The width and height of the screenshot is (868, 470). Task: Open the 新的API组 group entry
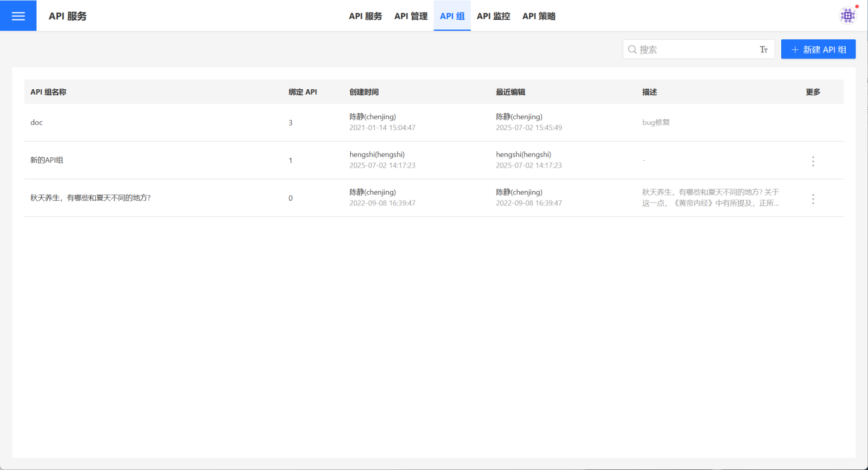[x=47, y=160]
